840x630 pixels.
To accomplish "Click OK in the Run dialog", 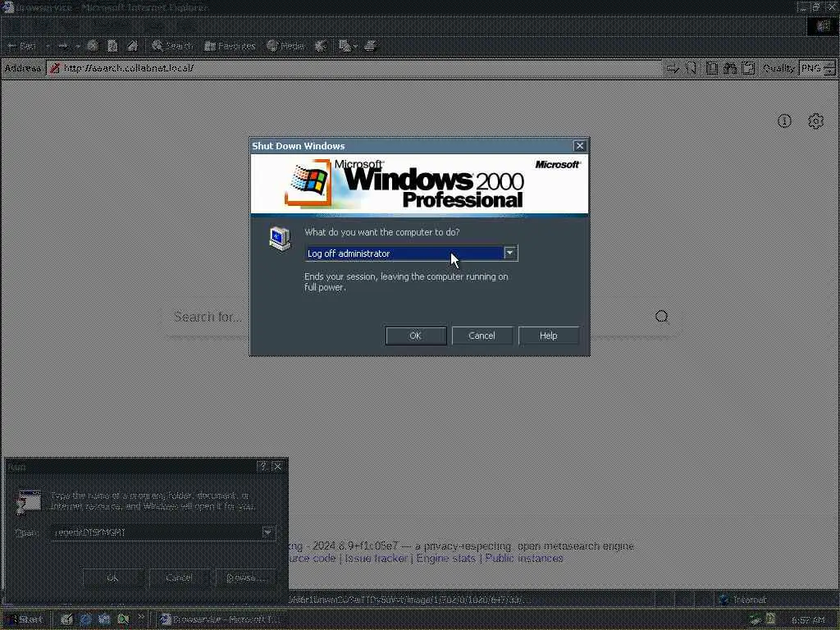I will [112, 577].
